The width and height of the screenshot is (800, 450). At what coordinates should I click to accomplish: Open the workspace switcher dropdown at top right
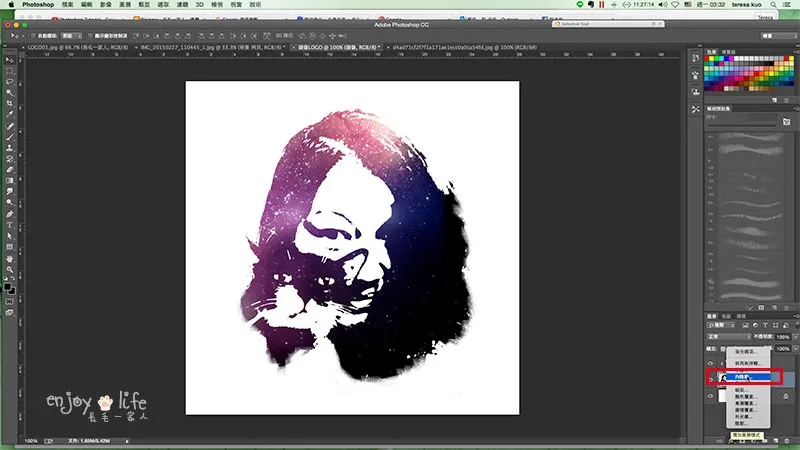[x=778, y=36]
